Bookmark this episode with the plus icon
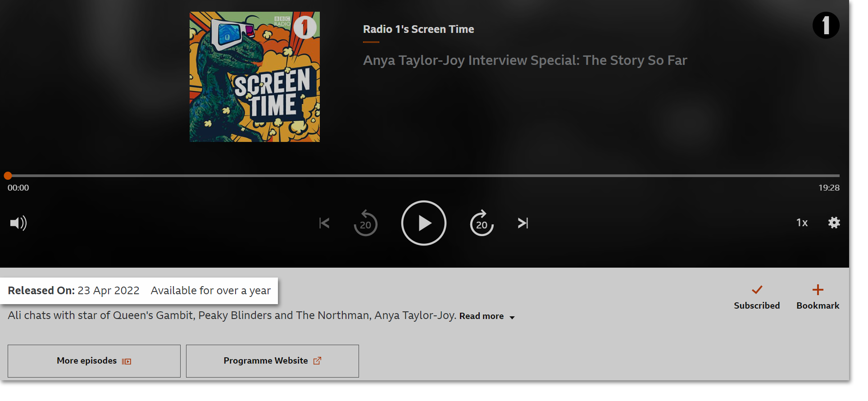Image resolution: width=868 pixels, height=401 pixels. 818,297
